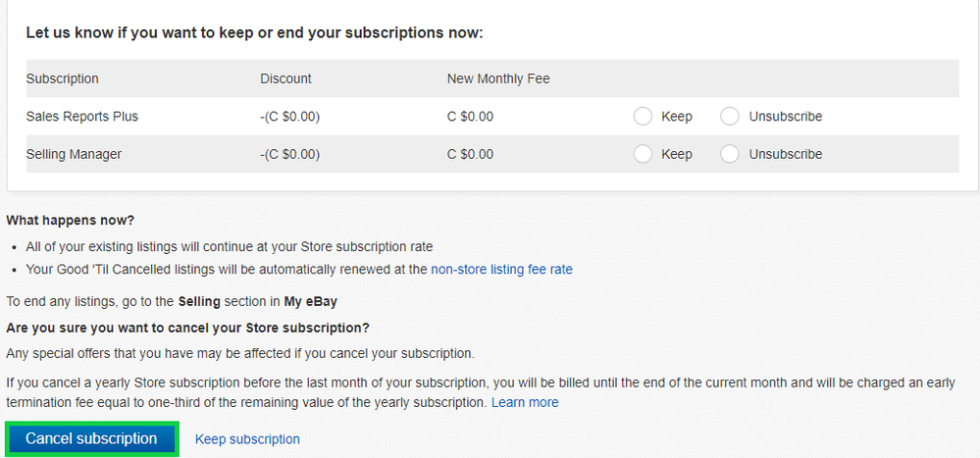Click the "What happens now?" heading

click(71, 220)
